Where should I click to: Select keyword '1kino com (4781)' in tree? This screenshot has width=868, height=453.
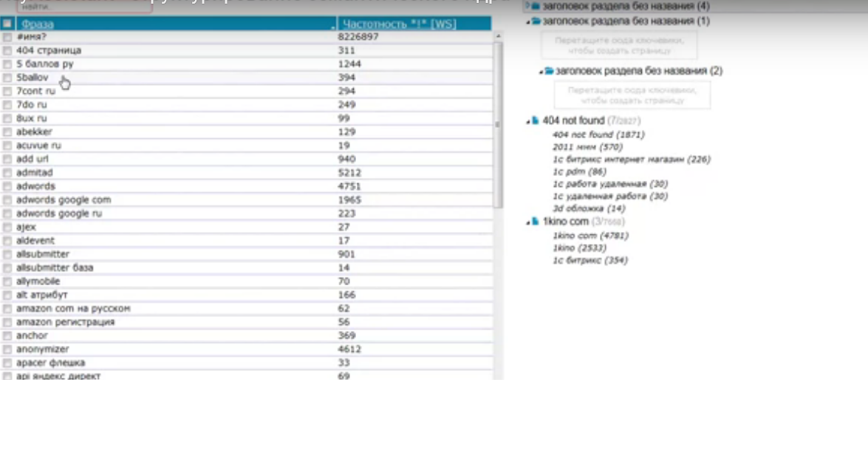tap(590, 236)
